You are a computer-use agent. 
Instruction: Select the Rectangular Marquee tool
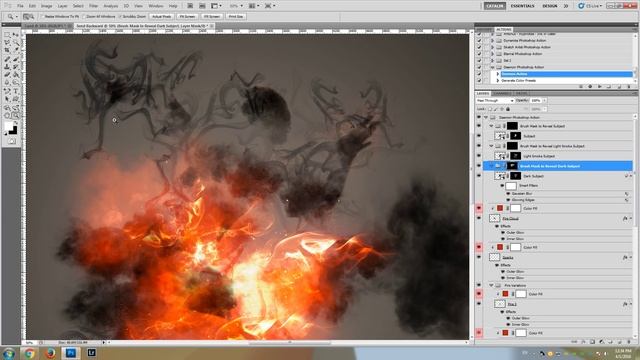(x=7, y=35)
